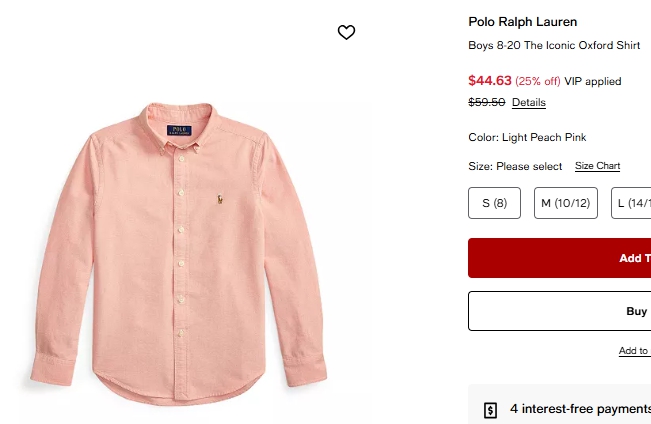Click the heart favorite icon
Image resolution: width=651 pixels, height=424 pixels.
click(346, 33)
